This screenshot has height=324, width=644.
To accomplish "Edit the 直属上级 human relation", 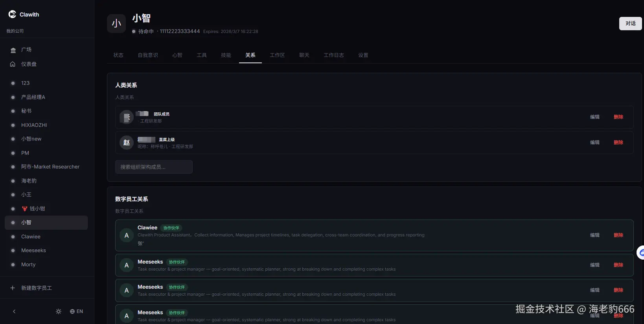I will coord(595,143).
